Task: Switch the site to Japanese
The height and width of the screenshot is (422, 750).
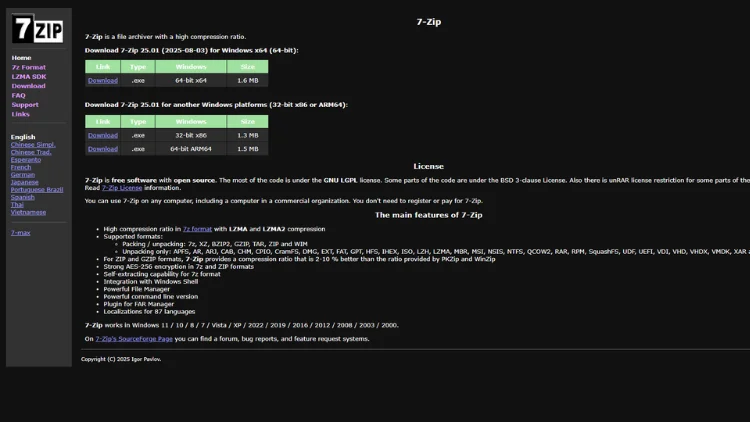Action: (24, 182)
